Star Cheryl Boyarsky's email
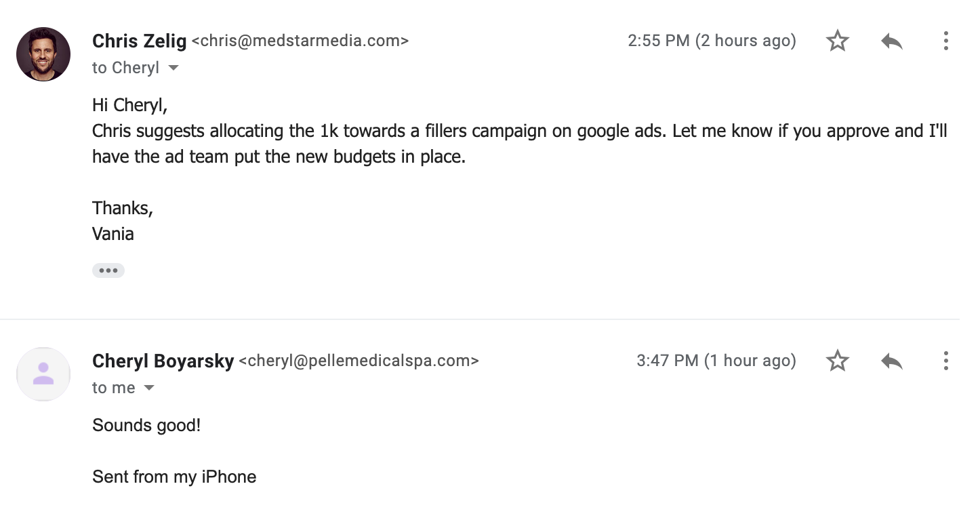Image resolution: width=980 pixels, height=522 pixels. coord(838,361)
